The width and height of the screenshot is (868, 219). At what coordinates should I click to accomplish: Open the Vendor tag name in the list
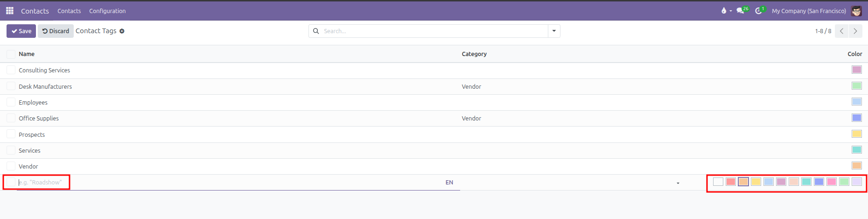tap(28, 166)
